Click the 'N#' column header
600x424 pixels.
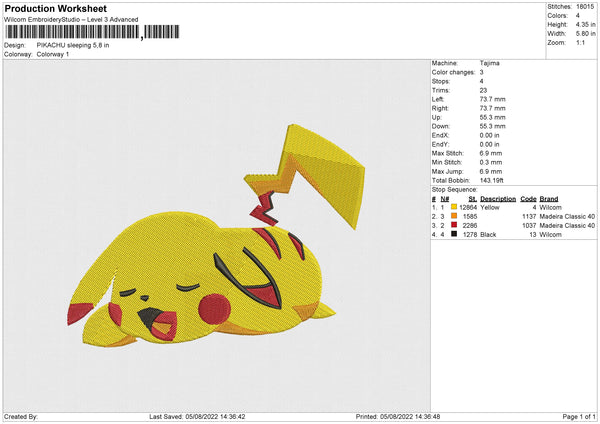click(445, 199)
